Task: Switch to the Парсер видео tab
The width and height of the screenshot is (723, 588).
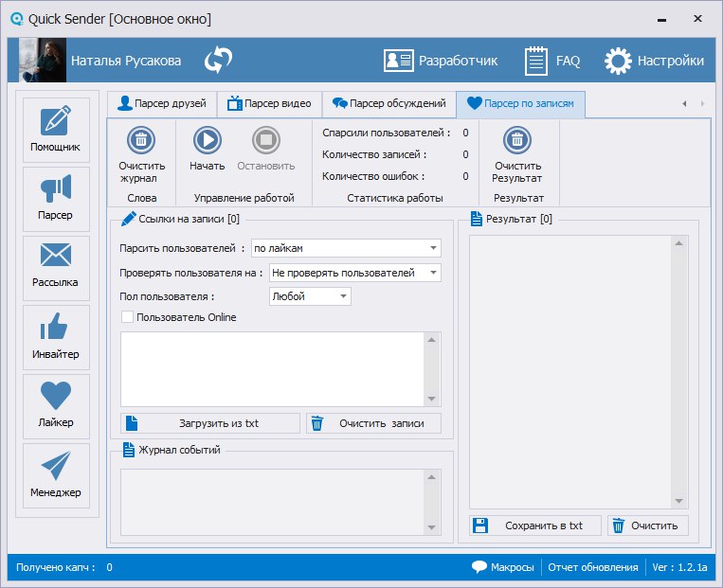Action: 269,104
